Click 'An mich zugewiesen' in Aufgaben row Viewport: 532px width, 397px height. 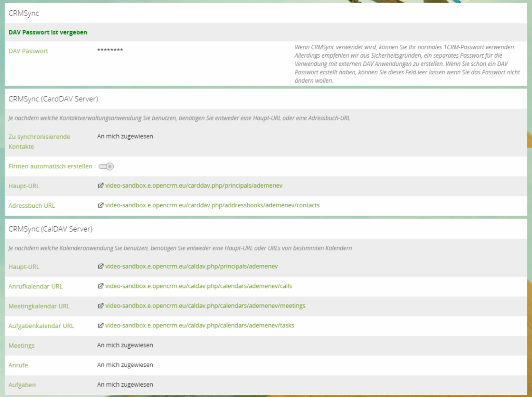(x=125, y=385)
